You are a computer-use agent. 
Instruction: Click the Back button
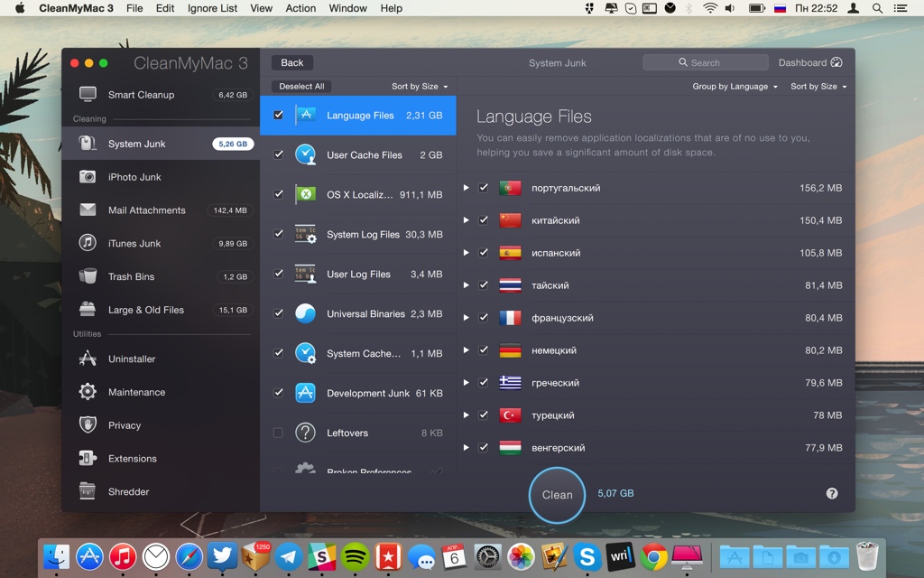click(x=291, y=62)
